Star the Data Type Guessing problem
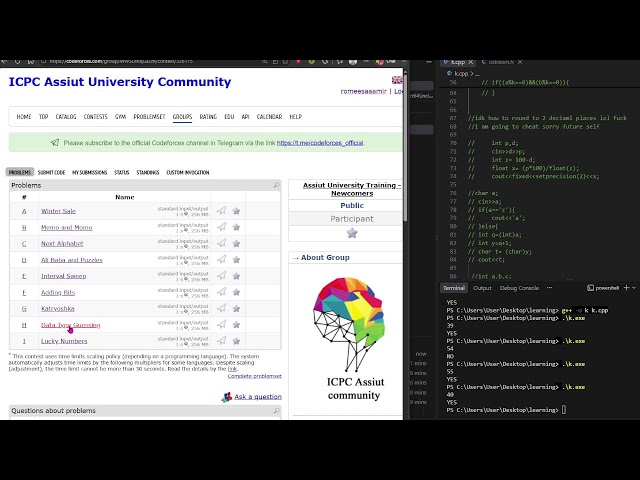 (236, 325)
